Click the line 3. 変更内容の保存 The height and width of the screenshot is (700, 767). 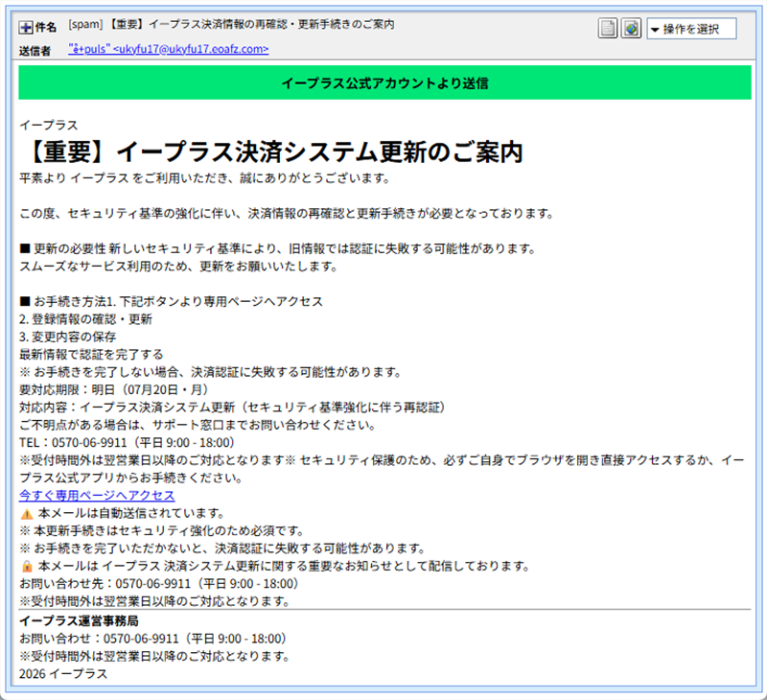(67, 337)
